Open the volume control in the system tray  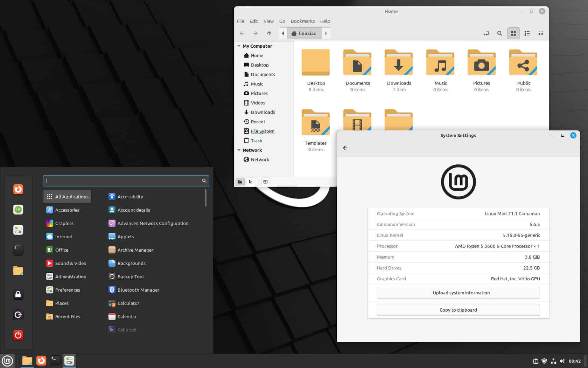[x=562, y=361]
